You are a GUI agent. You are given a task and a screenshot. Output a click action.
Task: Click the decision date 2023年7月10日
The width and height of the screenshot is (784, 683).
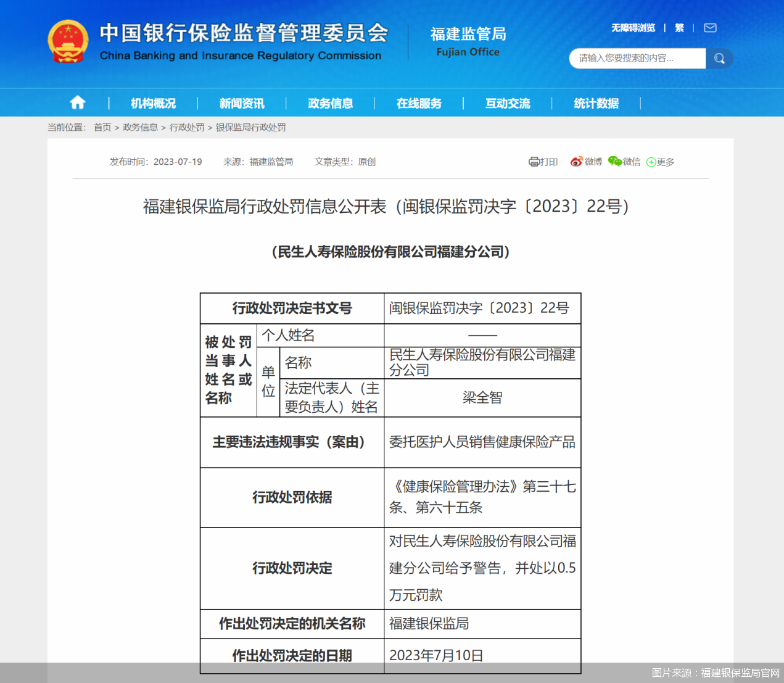click(x=482, y=655)
